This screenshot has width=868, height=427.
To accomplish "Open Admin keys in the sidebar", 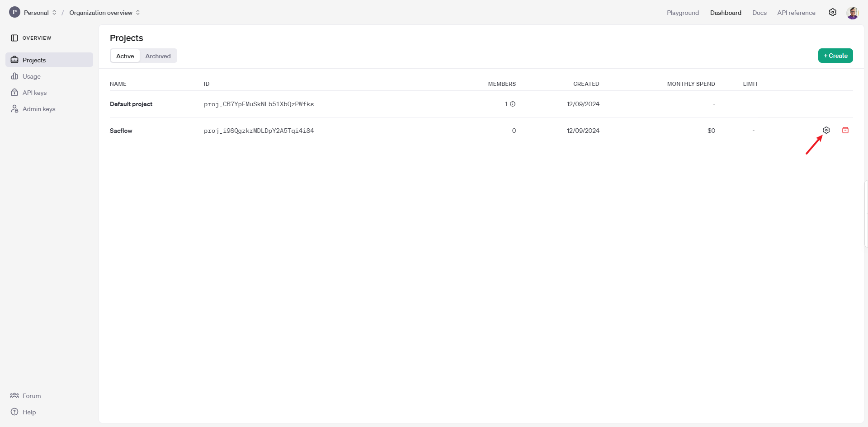I will (39, 109).
